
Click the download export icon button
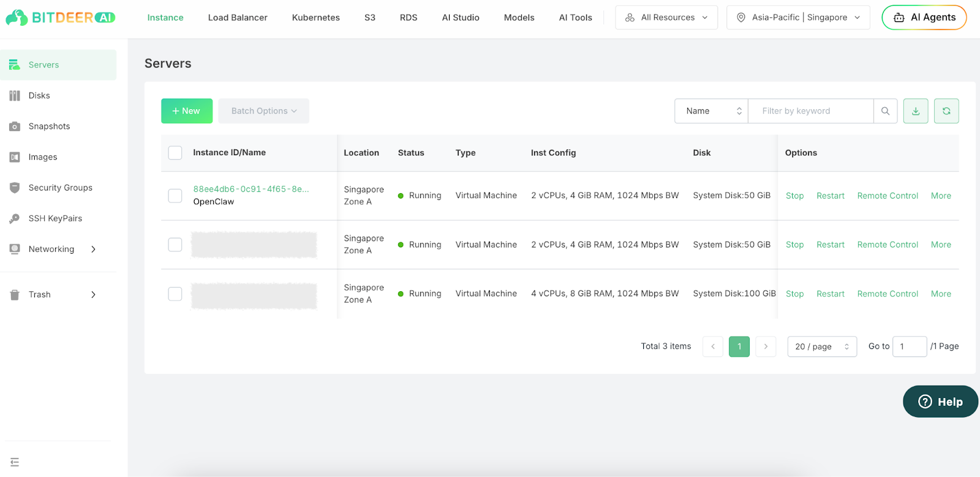click(x=916, y=111)
